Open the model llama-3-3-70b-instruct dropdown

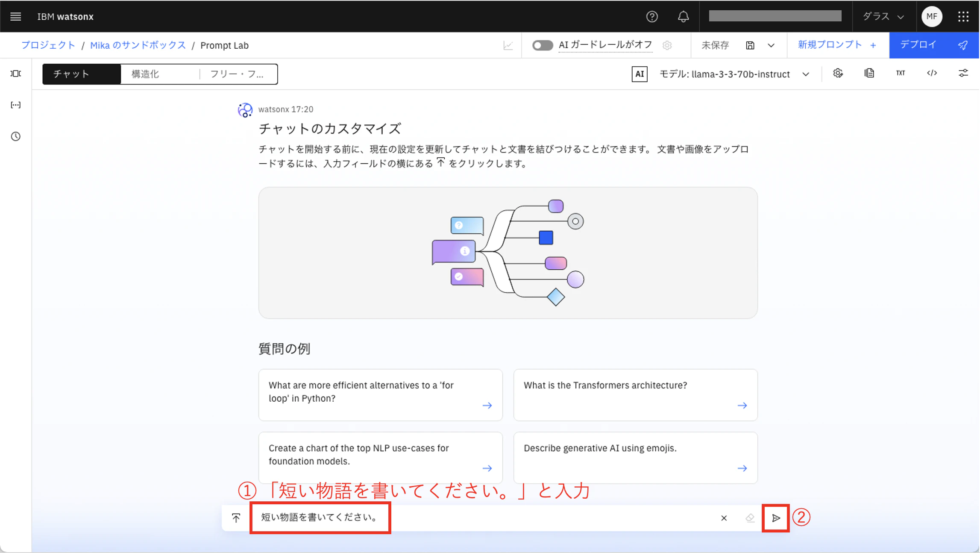734,74
